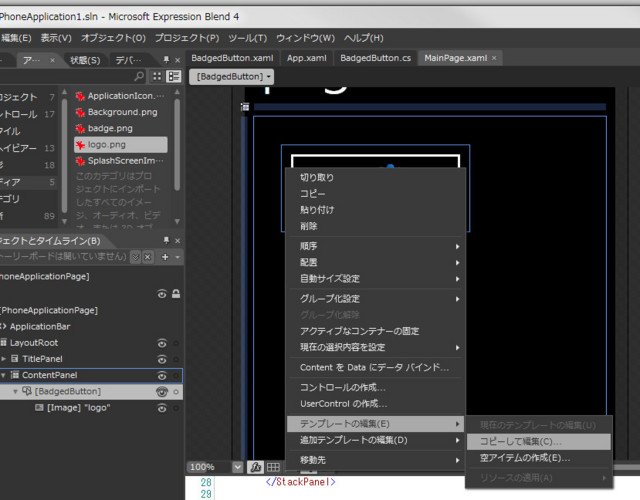
Task: Choose 削除 from context menu
Action: click(376, 226)
